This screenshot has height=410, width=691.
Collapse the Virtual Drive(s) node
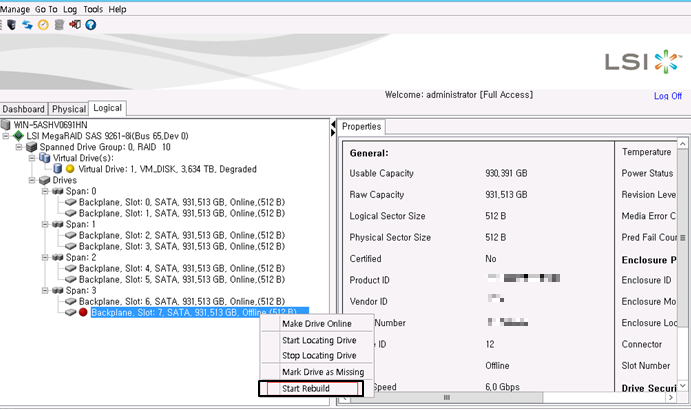point(32,158)
